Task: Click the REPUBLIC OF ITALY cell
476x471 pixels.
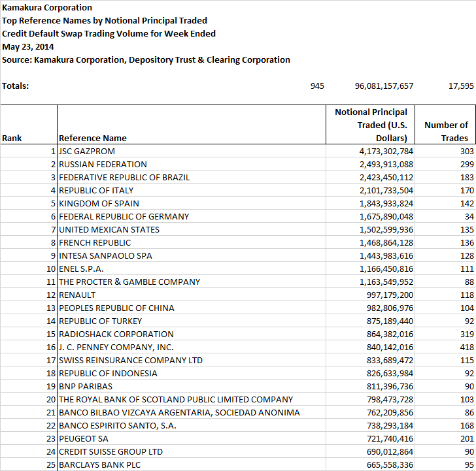Action: tap(192, 190)
